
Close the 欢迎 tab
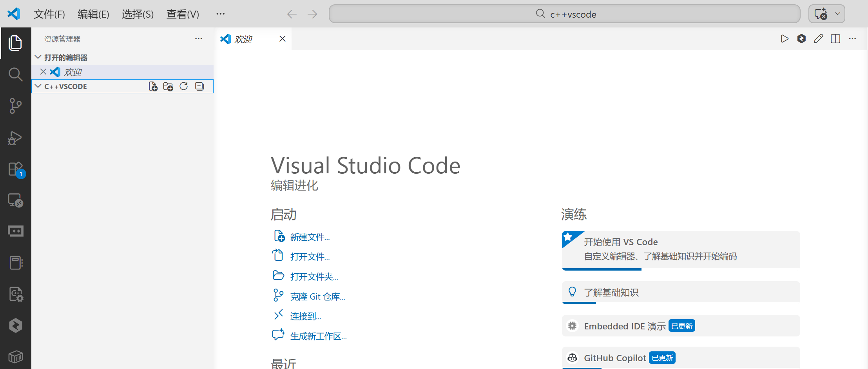282,39
